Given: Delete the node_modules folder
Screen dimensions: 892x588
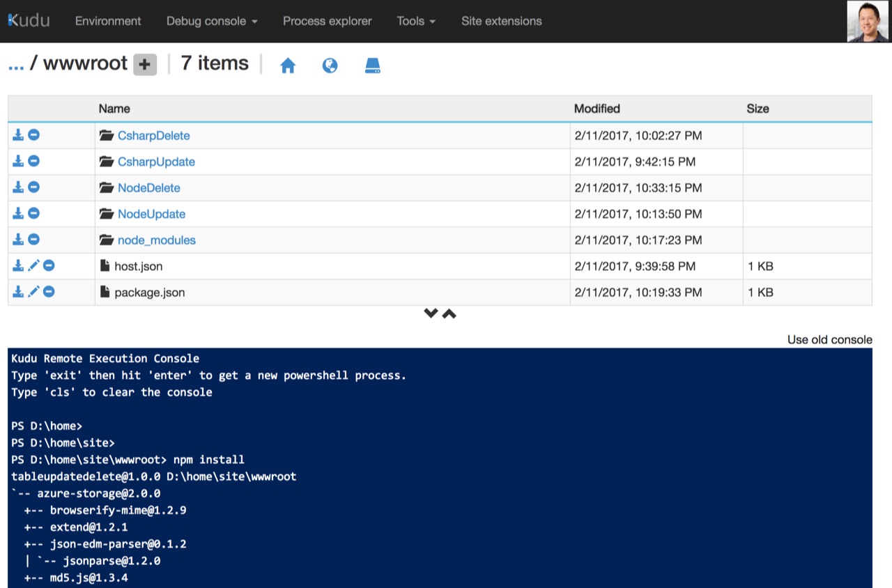Looking at the screenshot, I should [33, 240].
